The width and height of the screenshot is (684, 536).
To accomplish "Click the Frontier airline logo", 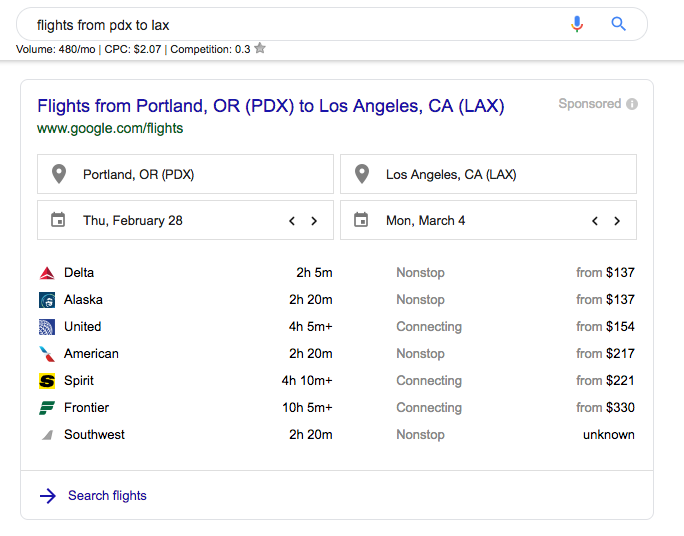I will pyautogui.click(x=47, y=408).
